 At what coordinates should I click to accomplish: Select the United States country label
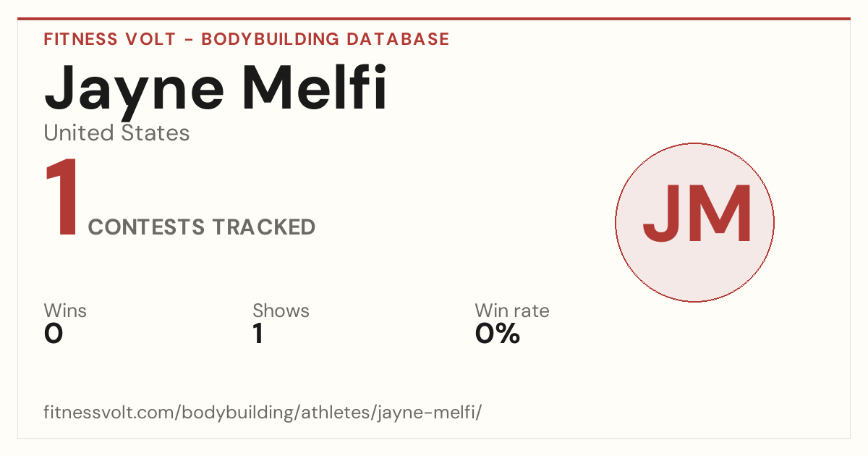tap(116, 133)
